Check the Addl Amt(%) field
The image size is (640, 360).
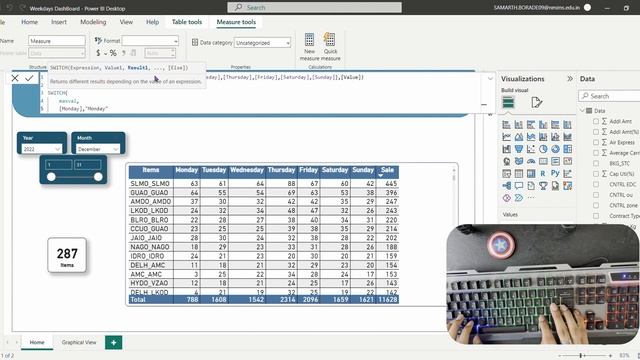click(596, 132)
